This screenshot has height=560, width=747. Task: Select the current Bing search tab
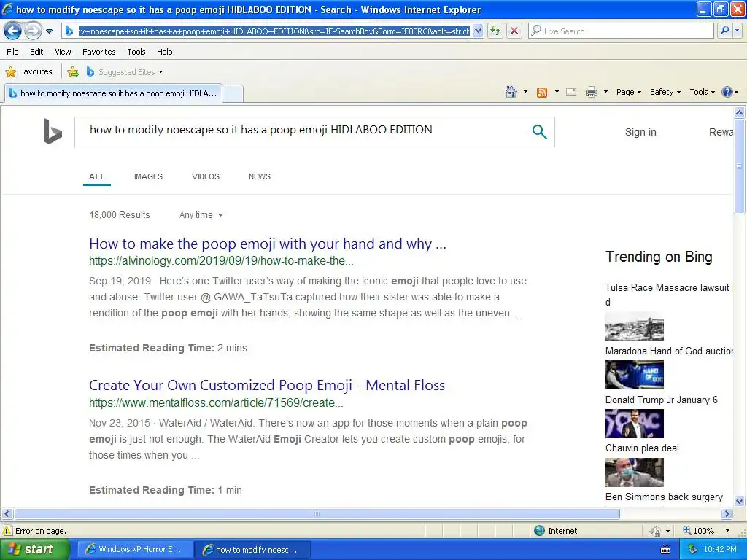113,93
